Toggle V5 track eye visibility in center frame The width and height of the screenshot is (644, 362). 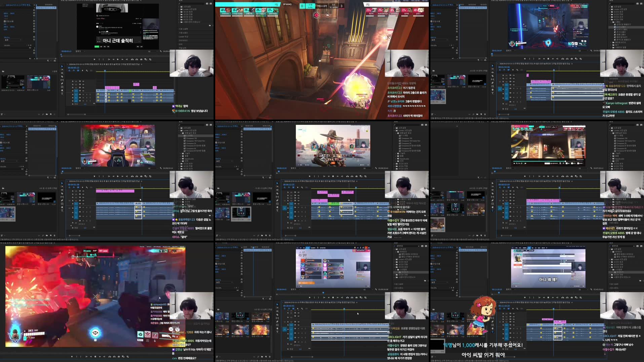299,192
